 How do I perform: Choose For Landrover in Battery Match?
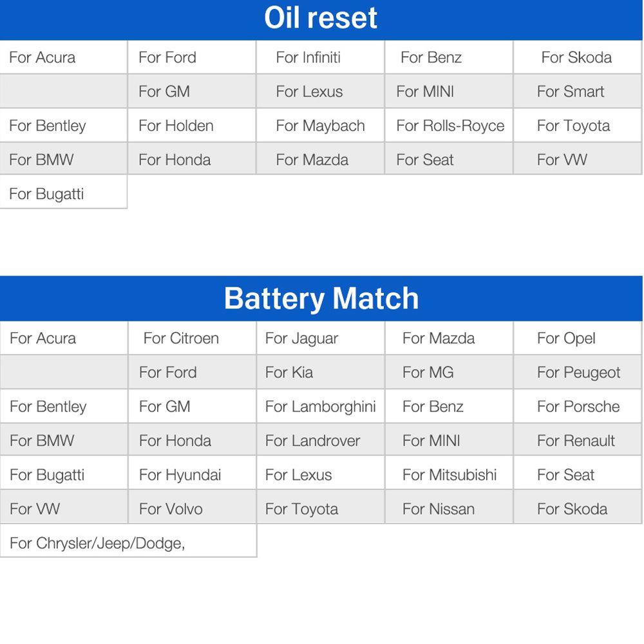(x=321, y=440)
